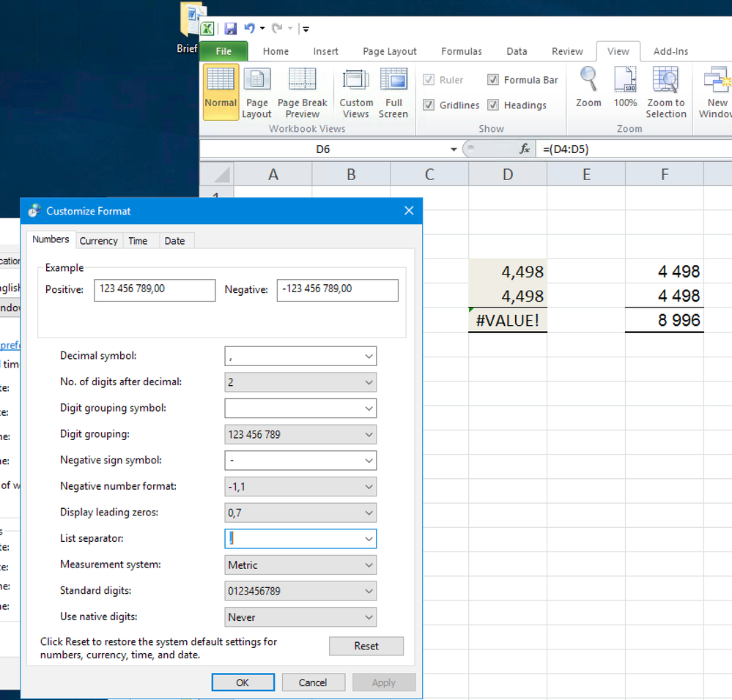Click OK in Customize Format
This screenshot has width=732, height=700.
[243, 682]
